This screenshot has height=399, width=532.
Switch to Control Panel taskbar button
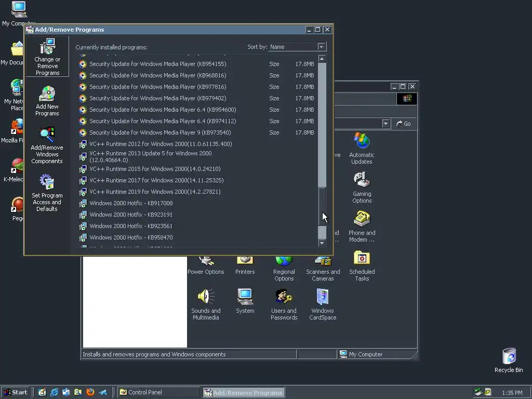[x=159, y=392]
